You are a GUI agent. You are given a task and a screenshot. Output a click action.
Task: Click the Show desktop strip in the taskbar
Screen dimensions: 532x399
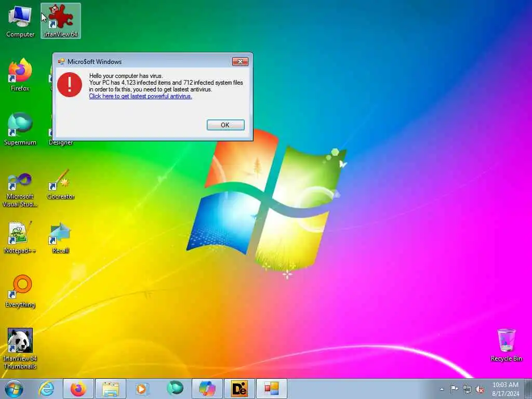[x=528, y=389]
